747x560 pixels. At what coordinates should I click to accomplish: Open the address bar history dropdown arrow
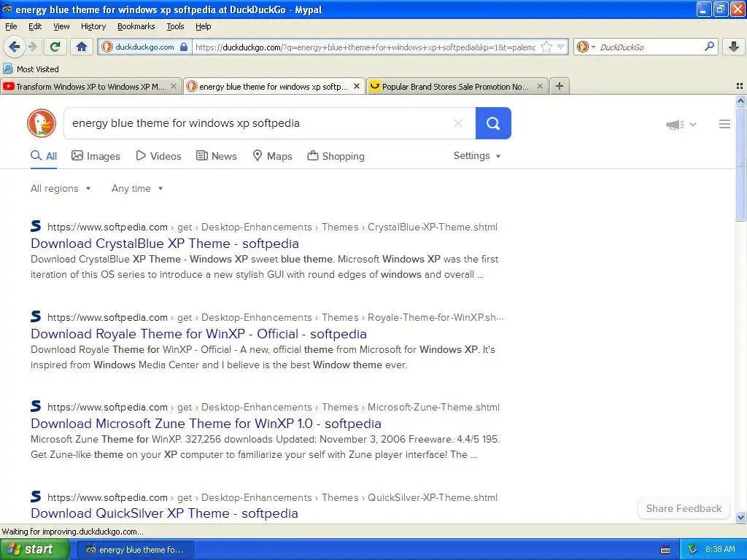pos(561,47)
